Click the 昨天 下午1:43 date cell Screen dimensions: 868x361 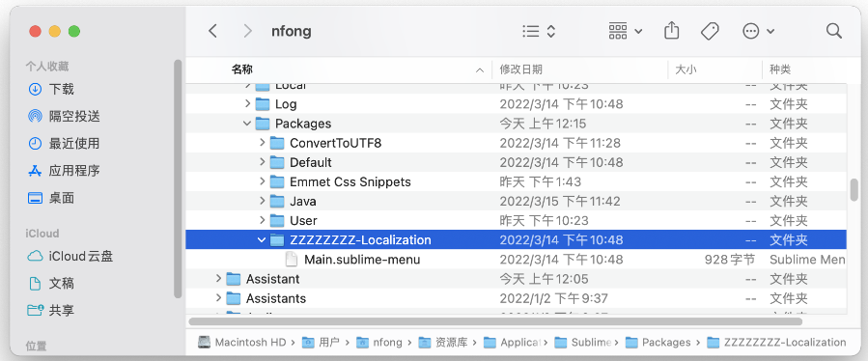pyautogui.click(x=541, y=181)
